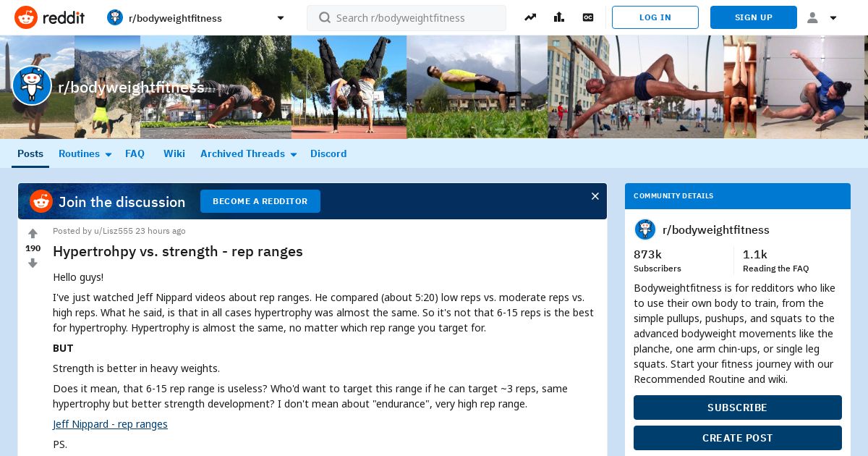Open the Original Content OC icon
Image resolution: width=868 pixels, height=456 pixels.
point(588,17)
